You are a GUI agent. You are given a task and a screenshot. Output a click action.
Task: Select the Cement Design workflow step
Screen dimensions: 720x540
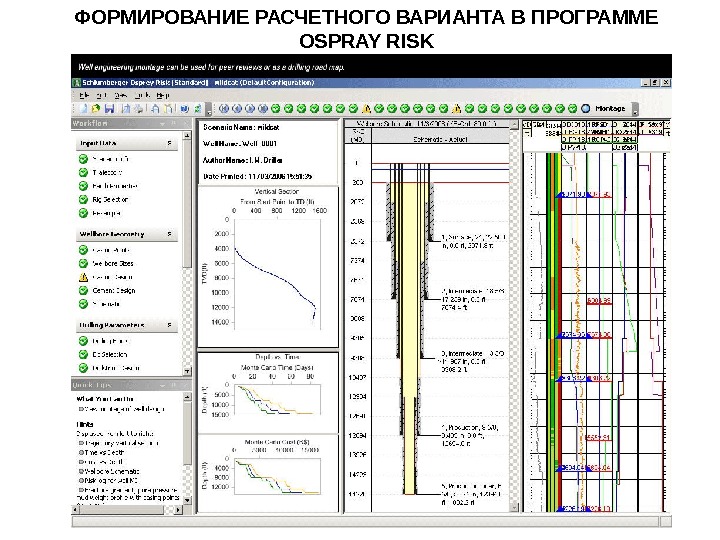(x=113, y=291)
